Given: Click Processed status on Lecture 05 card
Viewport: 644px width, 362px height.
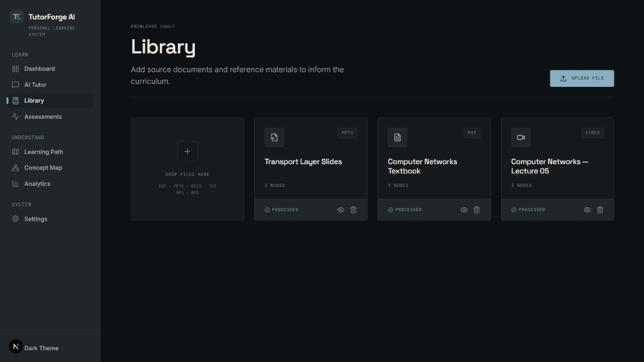Looking at the screenshot, I should 528,209.
